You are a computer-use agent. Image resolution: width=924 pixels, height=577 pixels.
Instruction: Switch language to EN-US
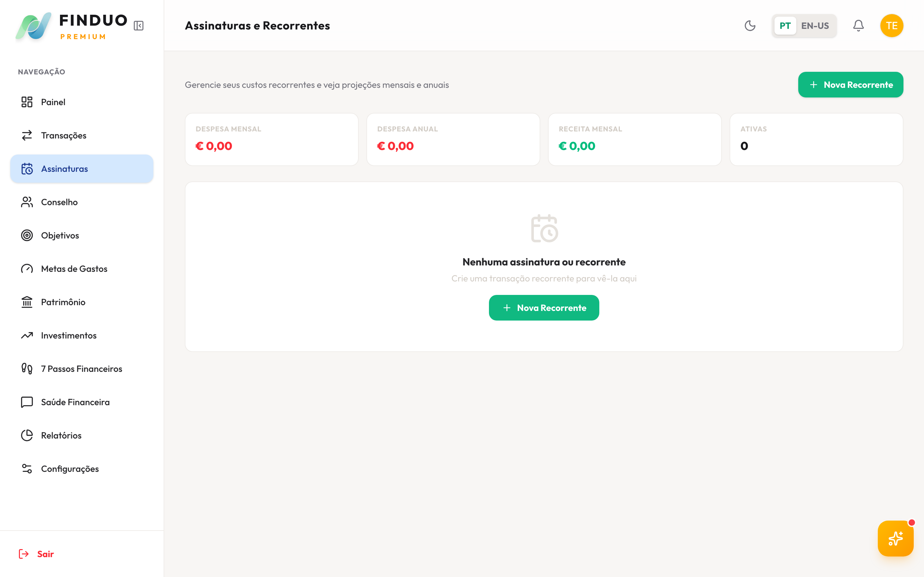pos(815,26)
